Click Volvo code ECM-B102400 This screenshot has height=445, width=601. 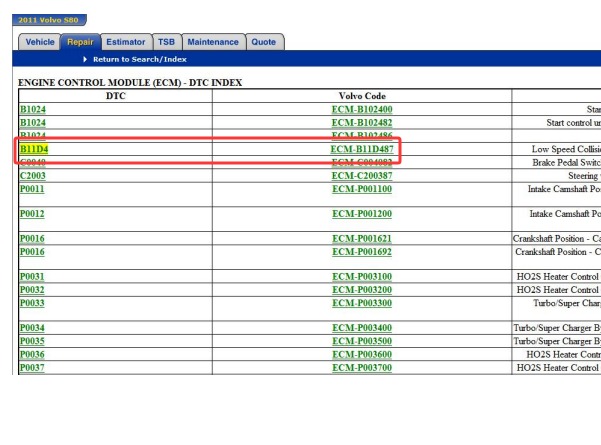pos(362,109)
